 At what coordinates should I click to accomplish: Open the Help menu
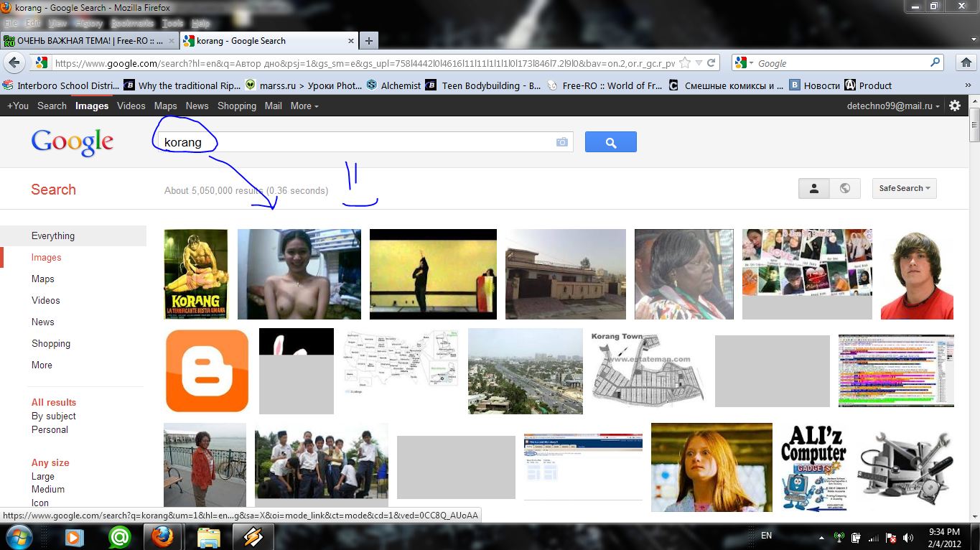click(201, 24)
